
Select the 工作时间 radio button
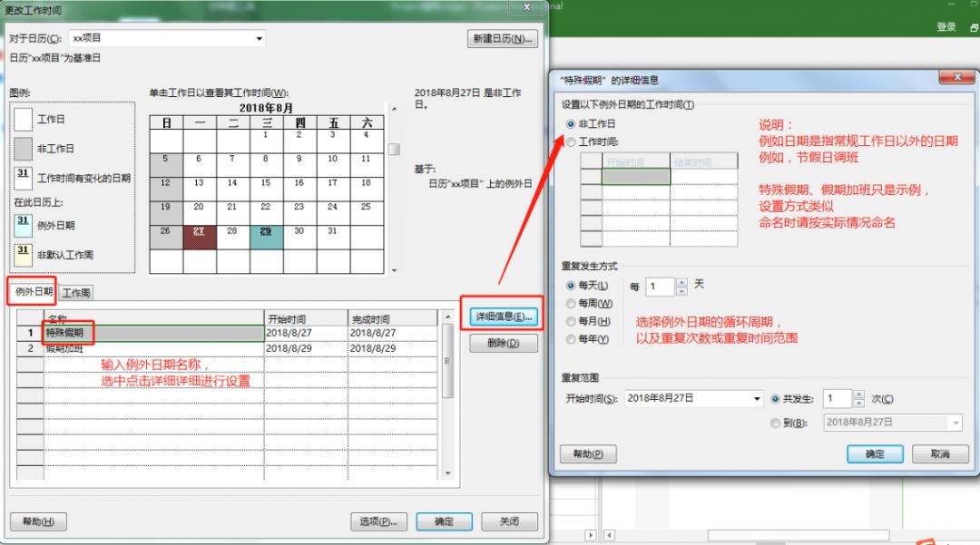(570, 141)
